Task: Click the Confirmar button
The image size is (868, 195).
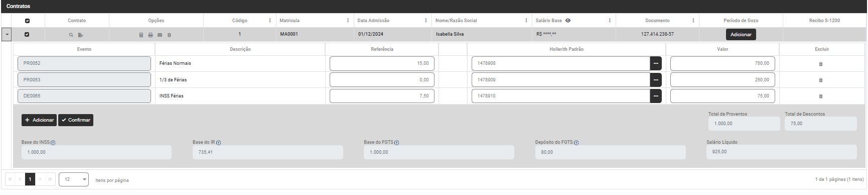Action: [x=76, y=120]
